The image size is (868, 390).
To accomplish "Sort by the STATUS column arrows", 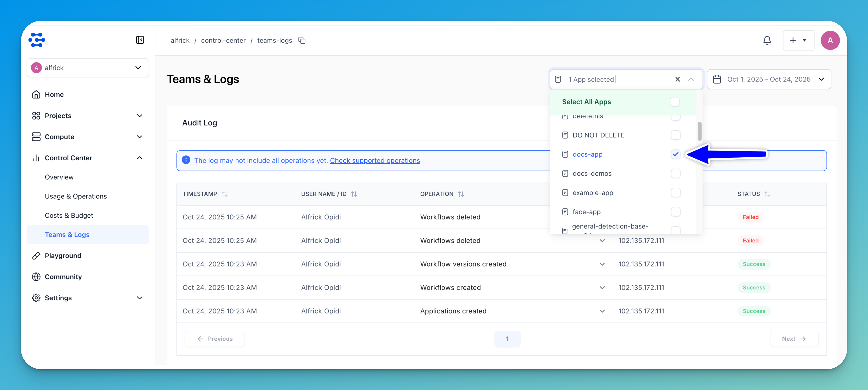I will click(x=767, y=194).
